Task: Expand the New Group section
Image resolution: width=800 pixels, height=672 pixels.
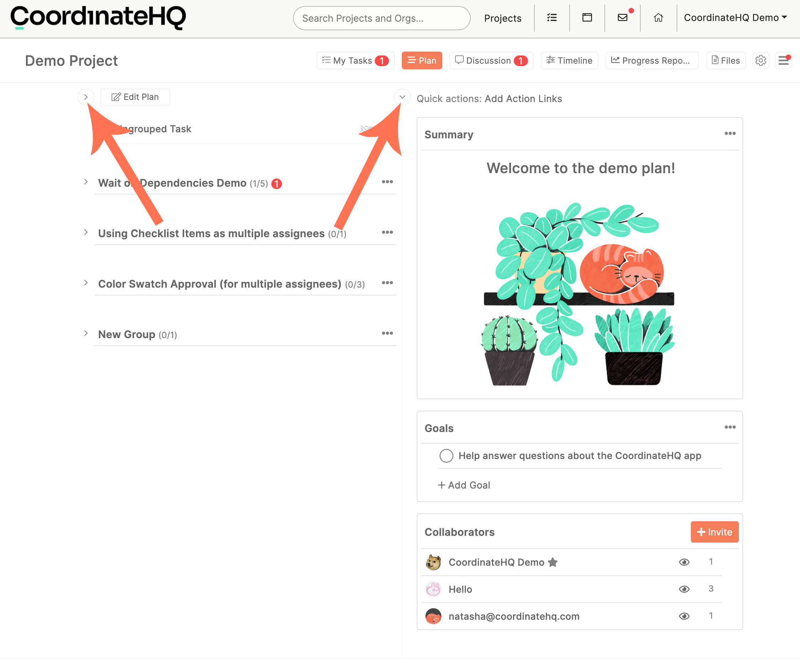Action: pos(86,334)
